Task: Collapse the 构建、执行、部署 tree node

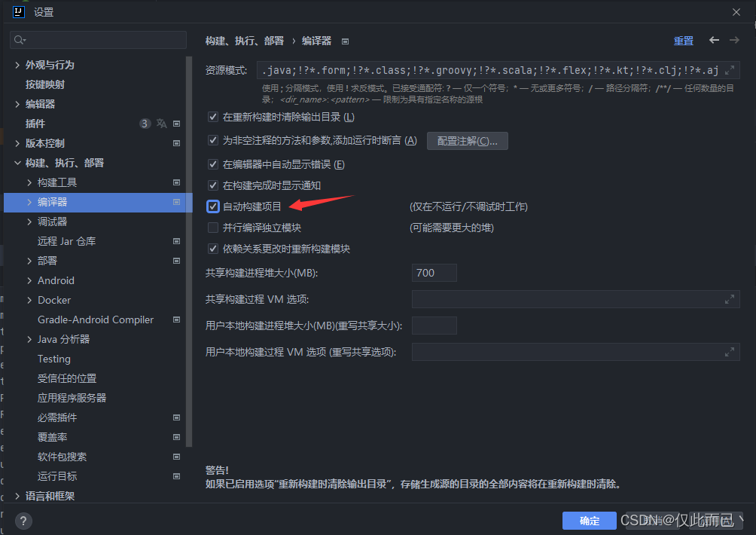Action: coord(17,163)
